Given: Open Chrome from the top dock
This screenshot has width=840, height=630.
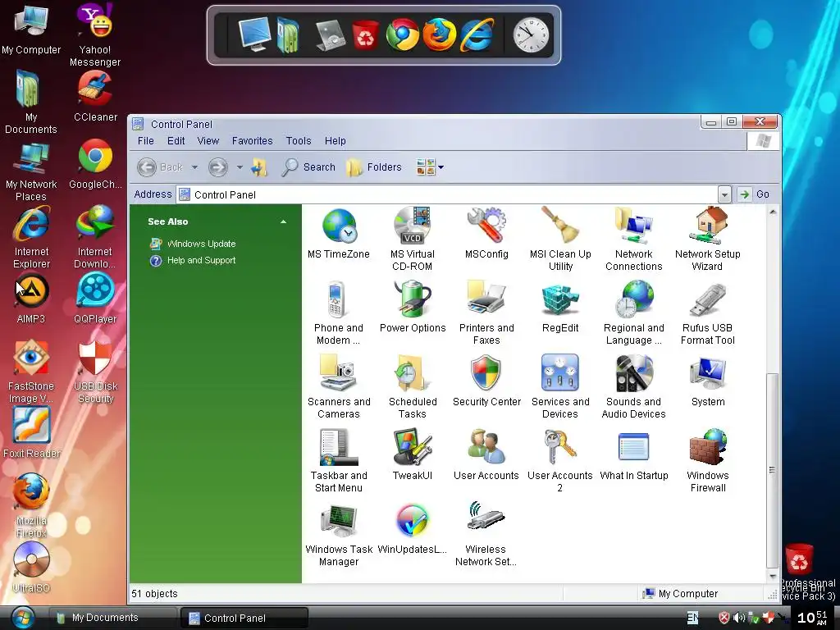Looking at the screenshot, I should coord(402,34).
